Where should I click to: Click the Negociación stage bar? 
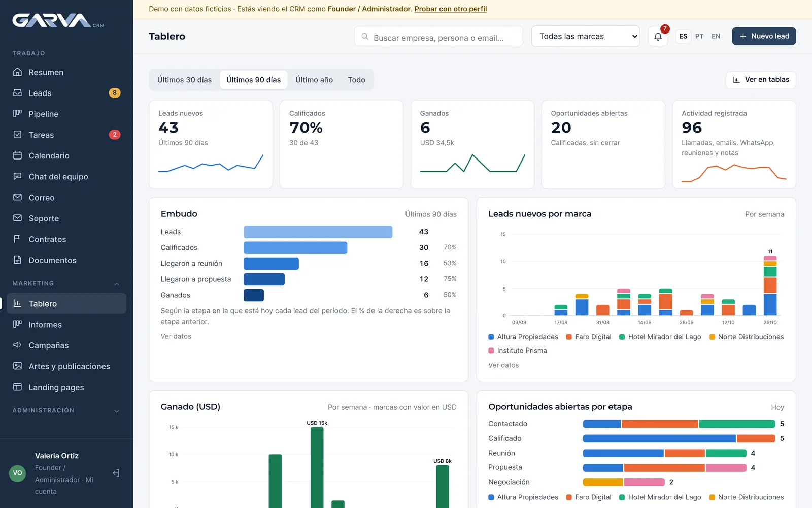pyautogui.click(x=624, y=482)
